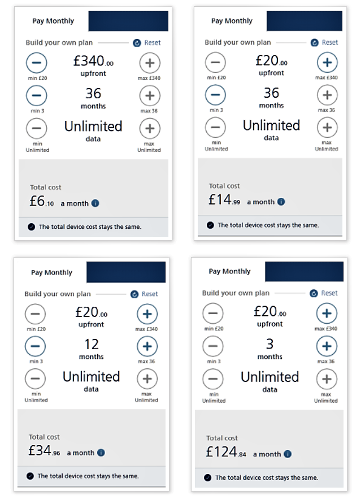The width and height of the screenshot is (364, 500).
Task: Select the dark blue tab in 3 months panel
Action: coord(304,271)
